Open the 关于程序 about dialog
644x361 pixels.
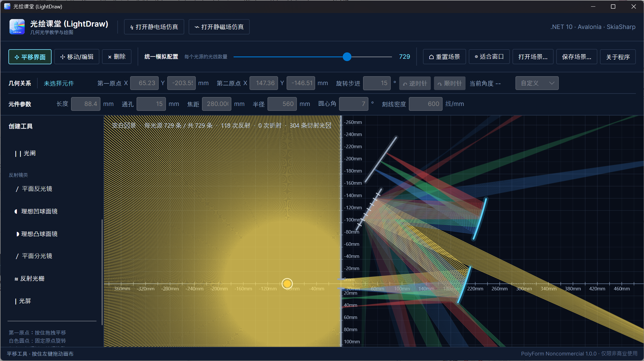coord(618,57)
